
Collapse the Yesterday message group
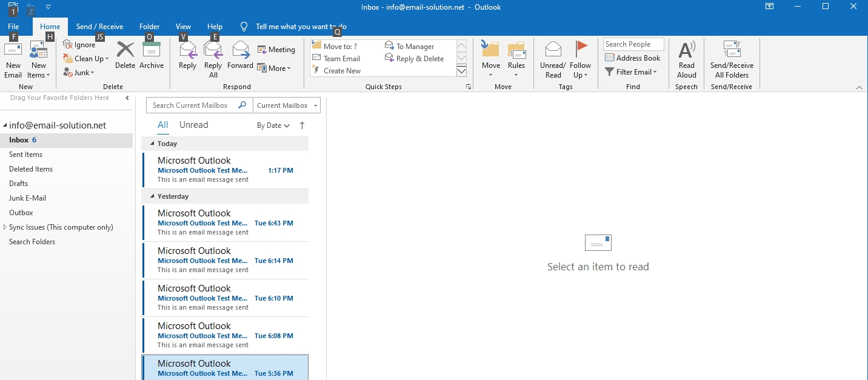point(152,196)
